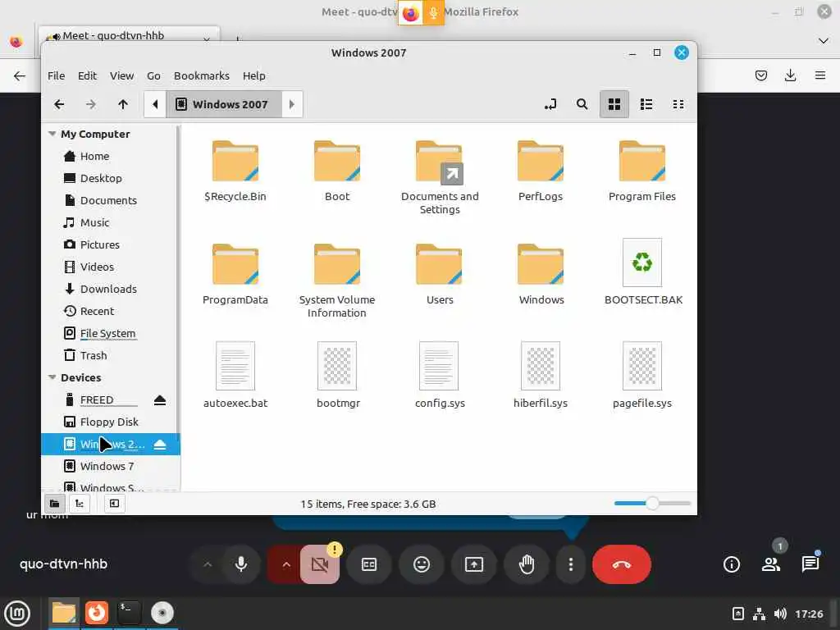Viewport: 840px width, 630px height.
Task: Select the Windows folder
Action: [x=541, y=275]
